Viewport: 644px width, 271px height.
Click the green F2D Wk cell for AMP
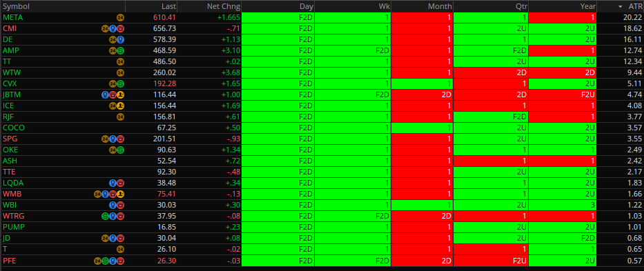tap(353, 51)
